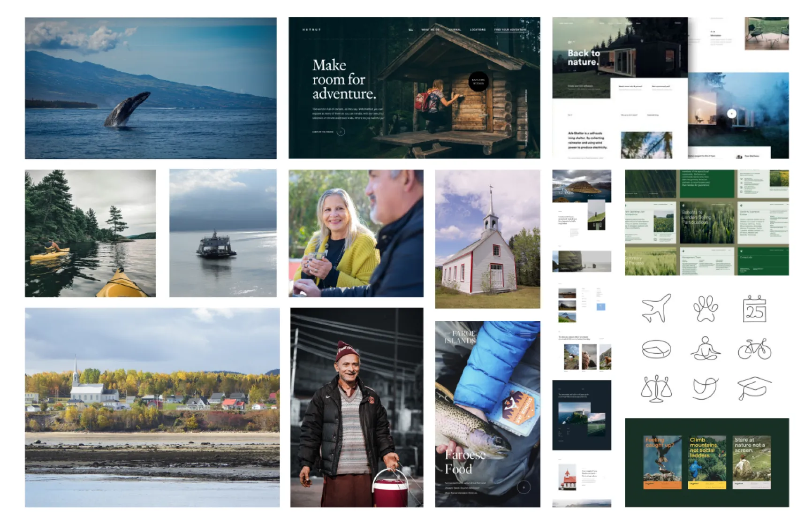Click the bicycle line icon
This screenshot has height=525, width=812.
coord(754,349)
